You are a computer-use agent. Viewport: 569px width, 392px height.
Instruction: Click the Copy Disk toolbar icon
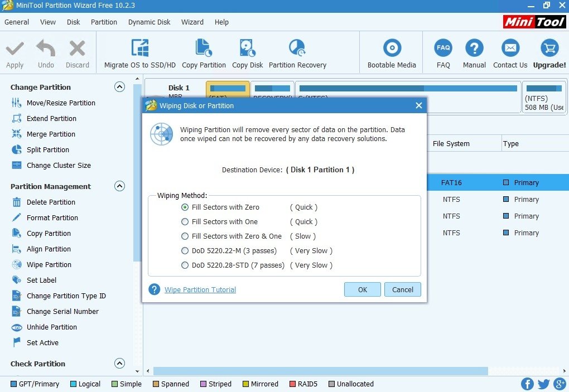pos(248,48)
